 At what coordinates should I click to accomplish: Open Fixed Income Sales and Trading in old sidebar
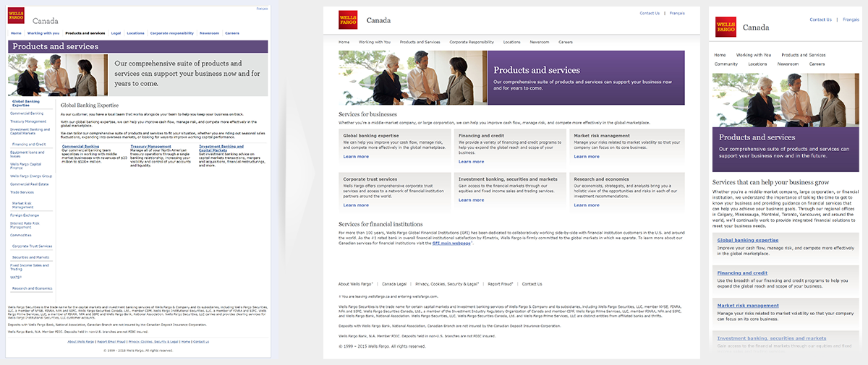30,267
